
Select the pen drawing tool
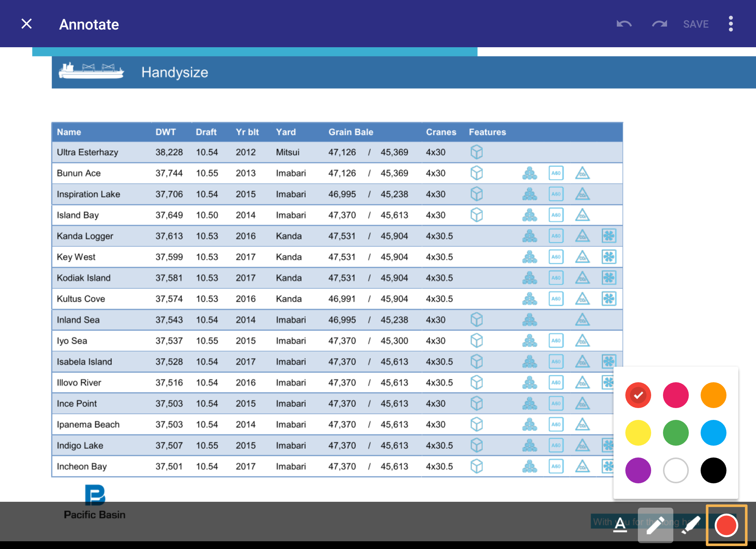(656, 525)
